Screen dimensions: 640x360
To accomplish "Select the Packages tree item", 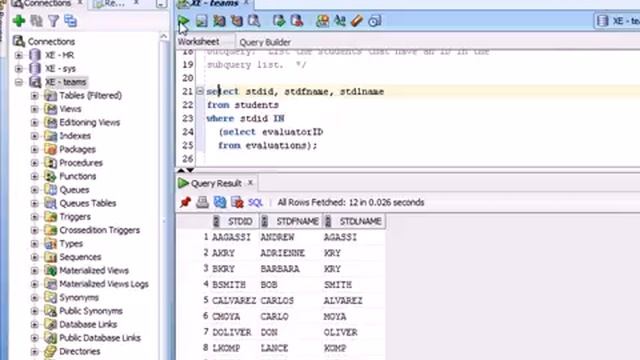I will pyautogui.click(x=77, y=149).
